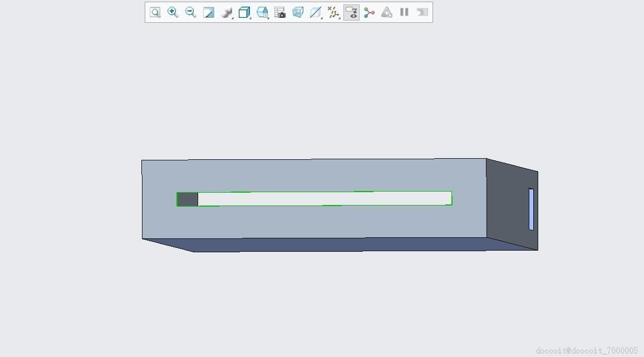Select the dark gray block inside slot
Image resolution: width=644 pixels, height=357 pixels.
188,199
